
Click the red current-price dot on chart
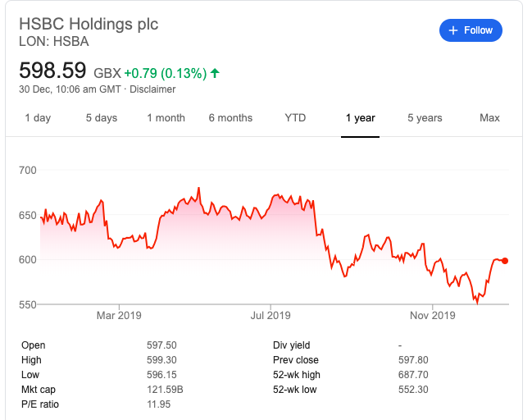click(x=505, y=261)
